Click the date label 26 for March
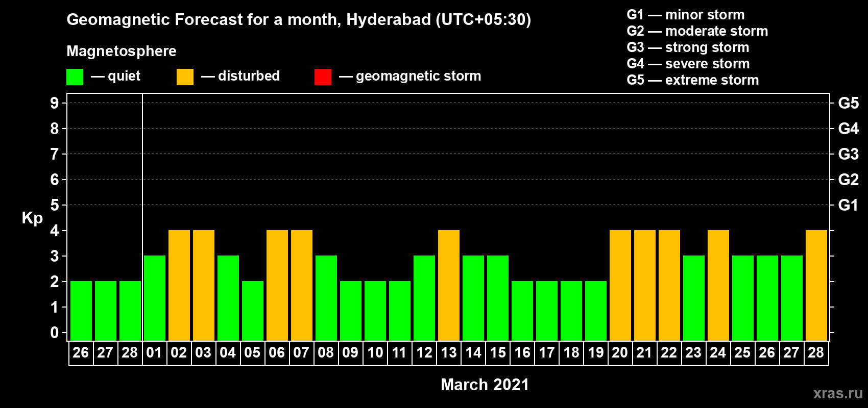The image size is (868, 408). pos(767,353)
